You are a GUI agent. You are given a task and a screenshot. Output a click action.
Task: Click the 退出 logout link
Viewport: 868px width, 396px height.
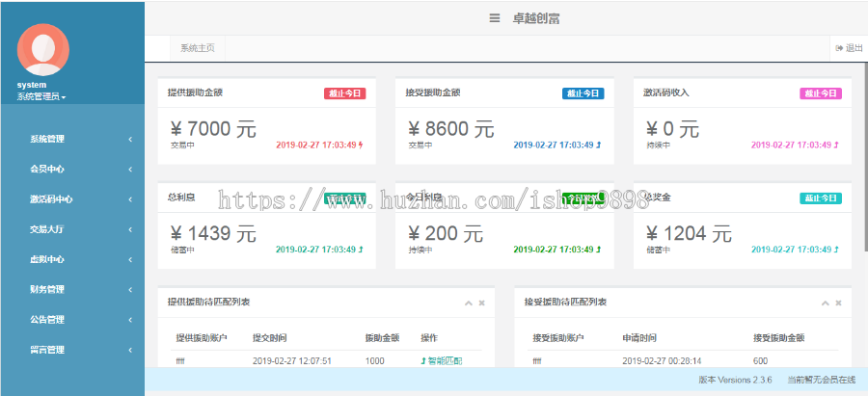pyautogui.click(x=849, y=48)
